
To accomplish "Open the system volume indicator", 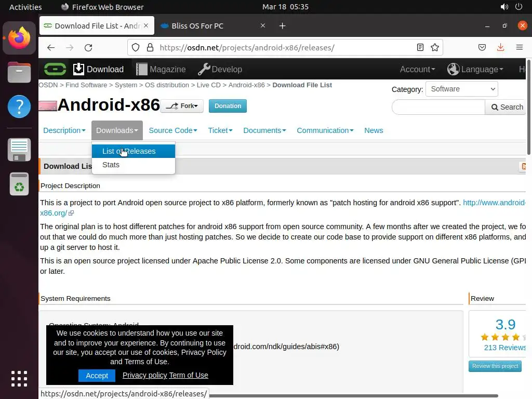I will (x=504, y=7).
